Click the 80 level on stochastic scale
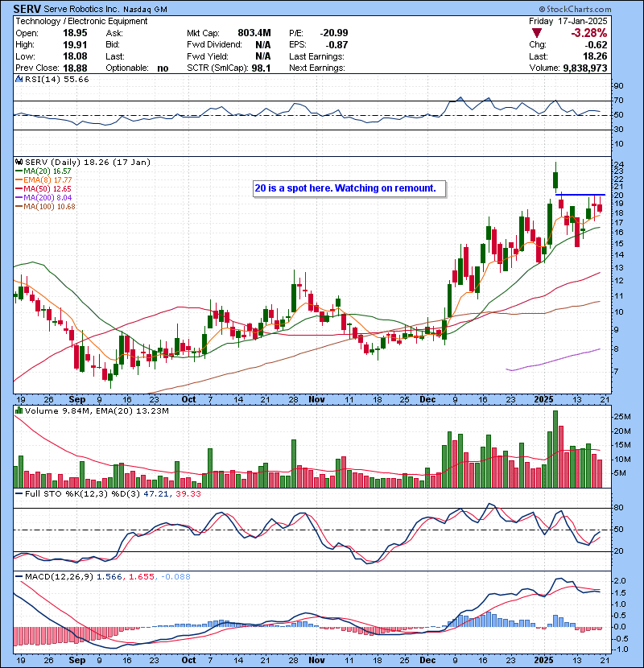This screenshot has height=668, width=644. (x=619, y=508)
